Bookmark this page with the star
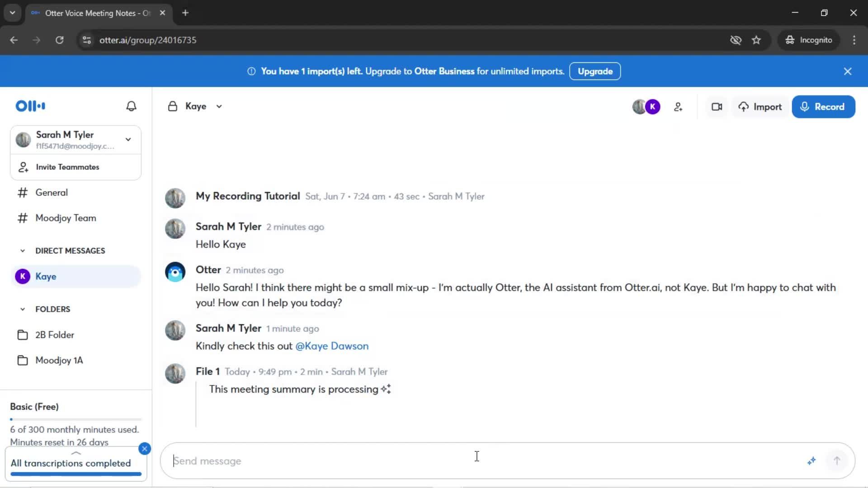This screenshot has height=488, width=868. pyautogui.click(x=756, y=40)
